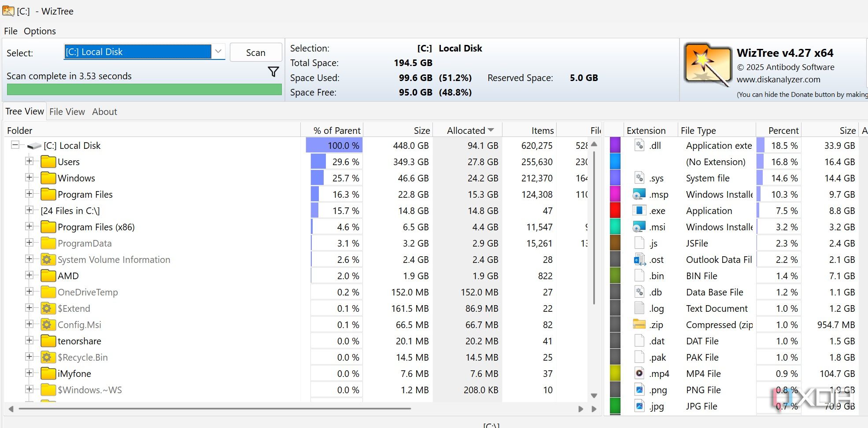The height and width of the screenshot is (428, 868).
Task: Click the .dll file type icon
Action: coord(639,145)
